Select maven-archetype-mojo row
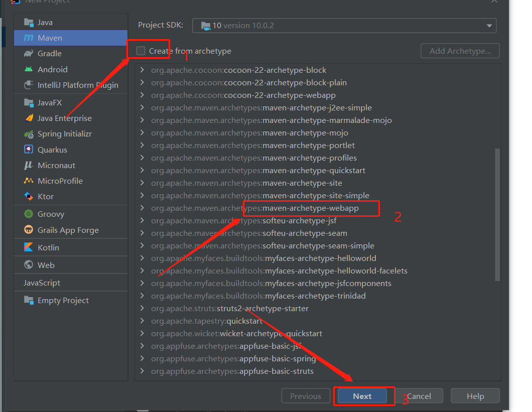This screenshot has width=532, height=412. 318,132
